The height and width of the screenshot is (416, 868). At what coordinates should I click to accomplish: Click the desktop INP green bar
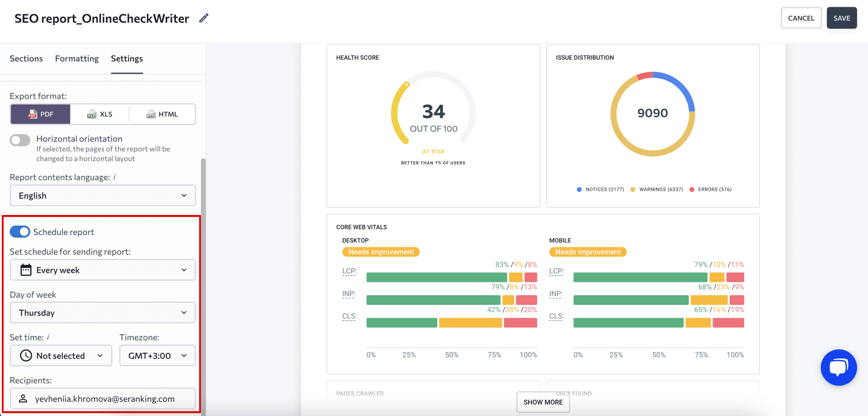(433, 300)
